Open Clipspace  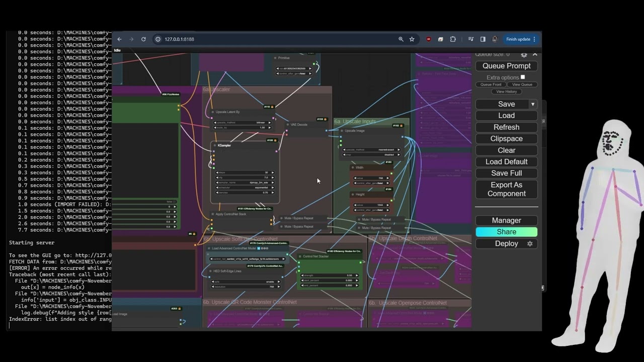pos(507,139)
